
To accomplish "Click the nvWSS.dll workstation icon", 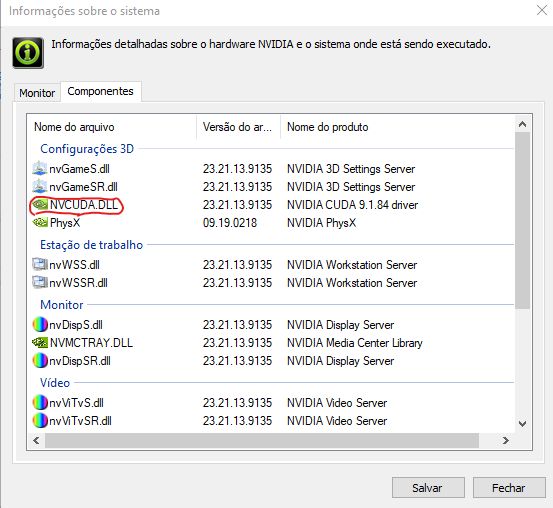I will 40,264.
